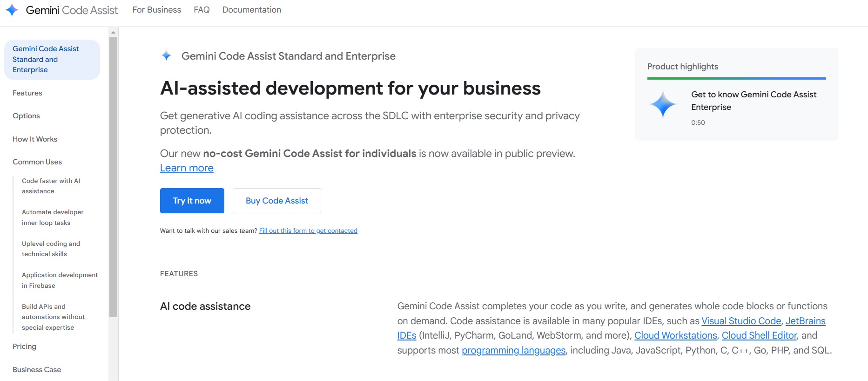Open the Documentation menu item
The height and width of the screenshot is (381, 868).
coord(252,10)
